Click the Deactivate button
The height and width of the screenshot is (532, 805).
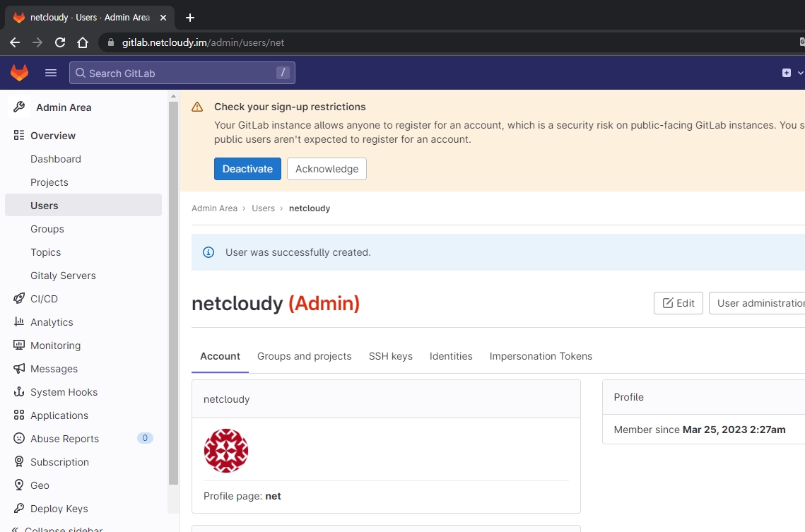pyautogui.click(x=247, y=169)
